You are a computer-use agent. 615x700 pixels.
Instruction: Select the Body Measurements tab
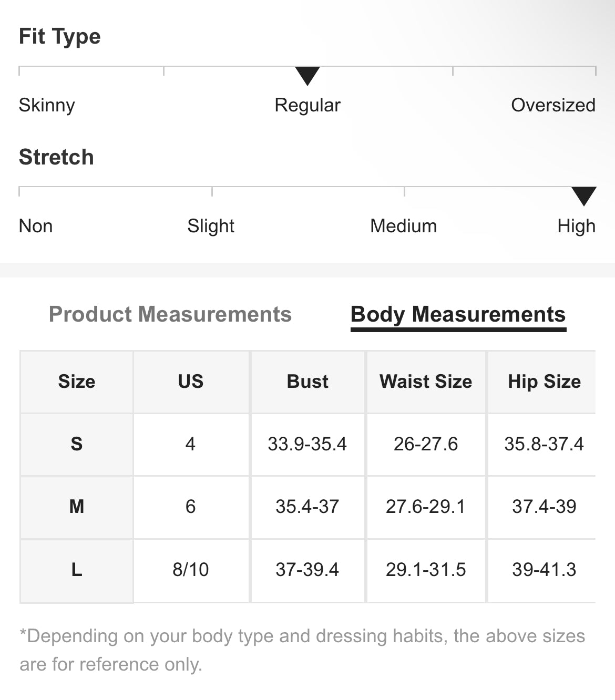458,314
